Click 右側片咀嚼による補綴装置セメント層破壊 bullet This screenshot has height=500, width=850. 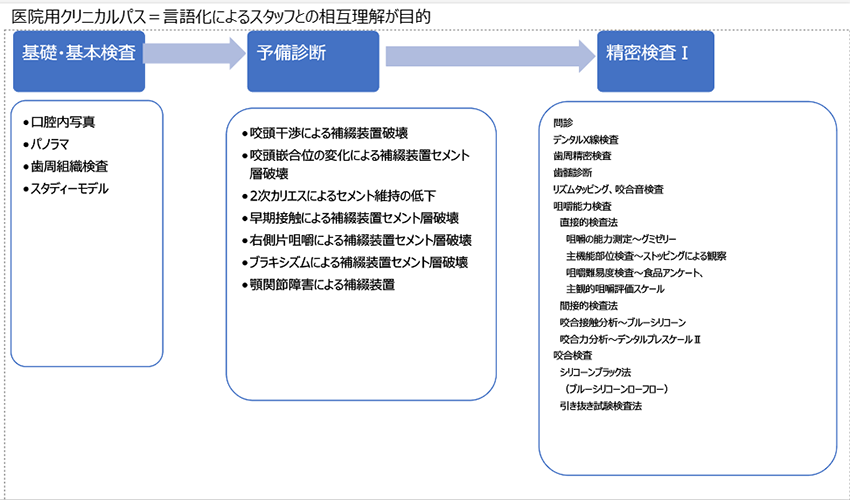coord(357,240)
